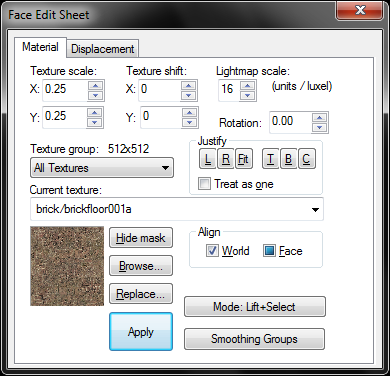
Task: Click the Rotation input field
Action: coord(290,122)
